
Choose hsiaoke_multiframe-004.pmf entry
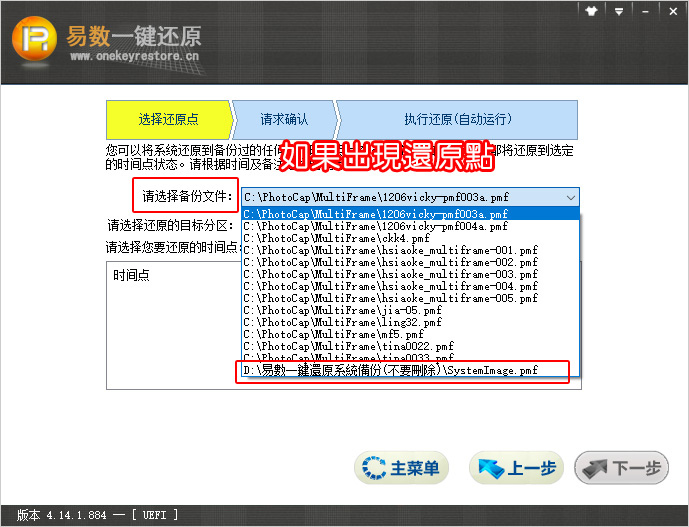[x=410, y=286]
